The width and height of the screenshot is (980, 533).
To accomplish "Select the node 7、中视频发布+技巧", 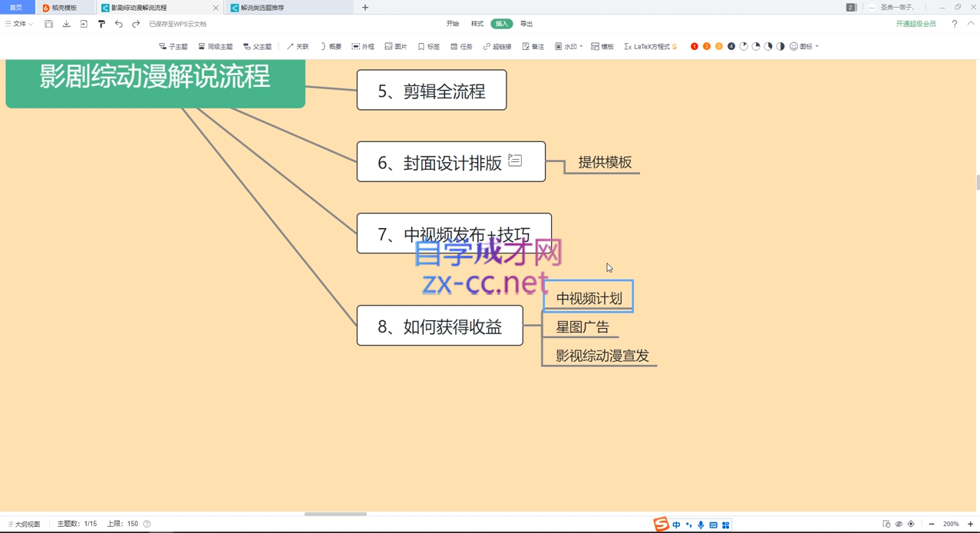I will coord(454,233).
